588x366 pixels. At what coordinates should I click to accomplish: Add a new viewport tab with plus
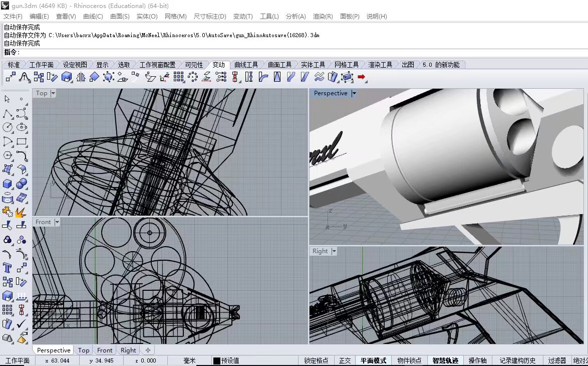click(x=148, y=350)
